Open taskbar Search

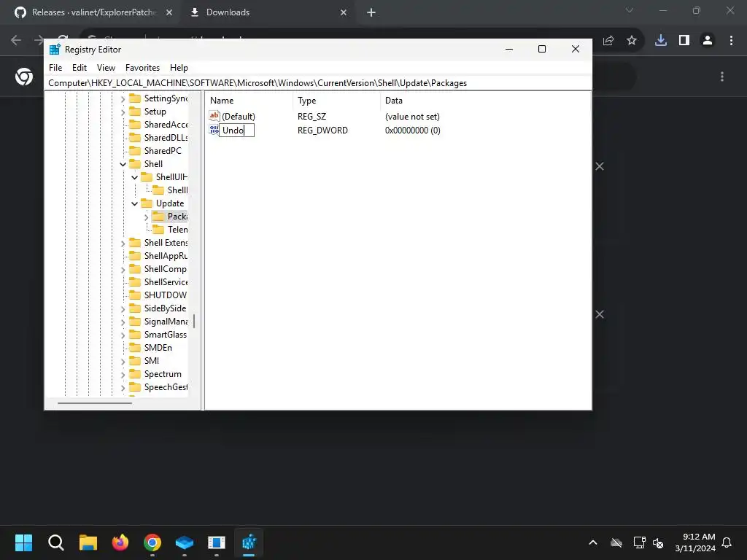pos(55,542)
